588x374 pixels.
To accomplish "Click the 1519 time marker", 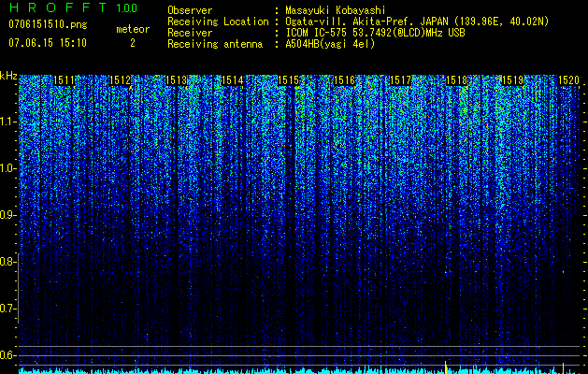I will point(512,80).
